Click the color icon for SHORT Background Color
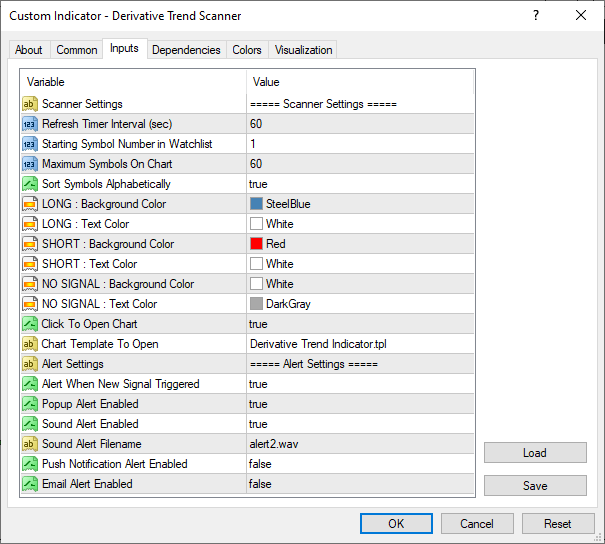The height and width of the screenshot is (544, 605). [30, 244]
